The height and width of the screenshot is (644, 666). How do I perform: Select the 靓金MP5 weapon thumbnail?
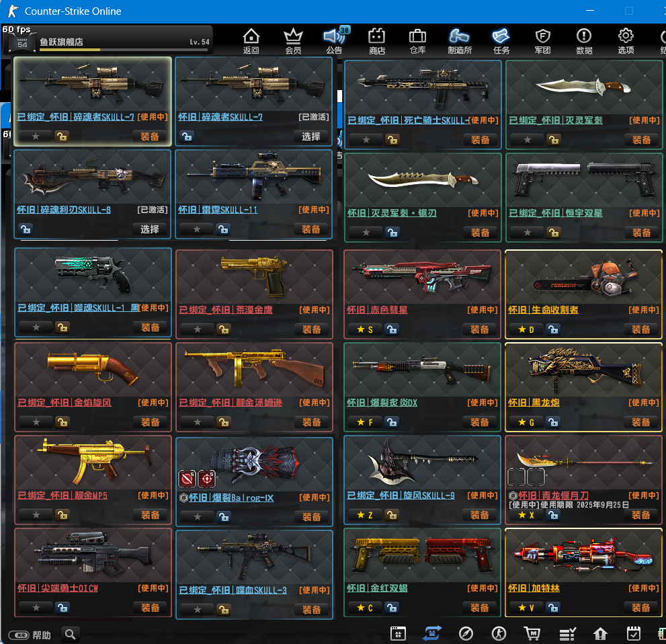point(93,462)
